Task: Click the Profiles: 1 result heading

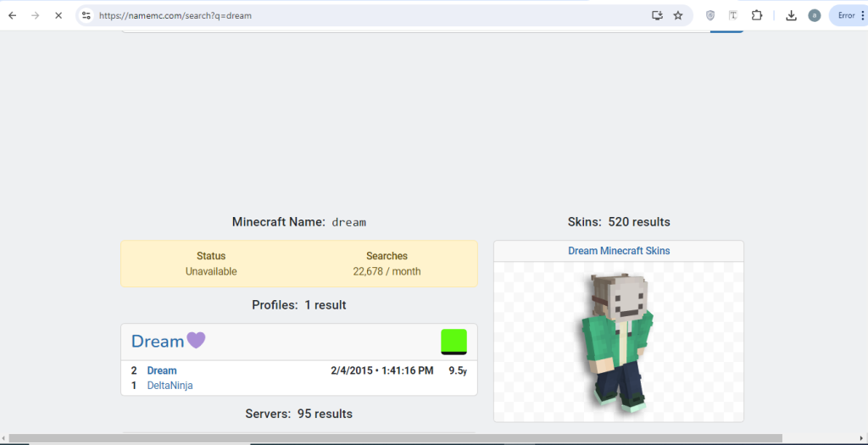Action: point(299,305)
